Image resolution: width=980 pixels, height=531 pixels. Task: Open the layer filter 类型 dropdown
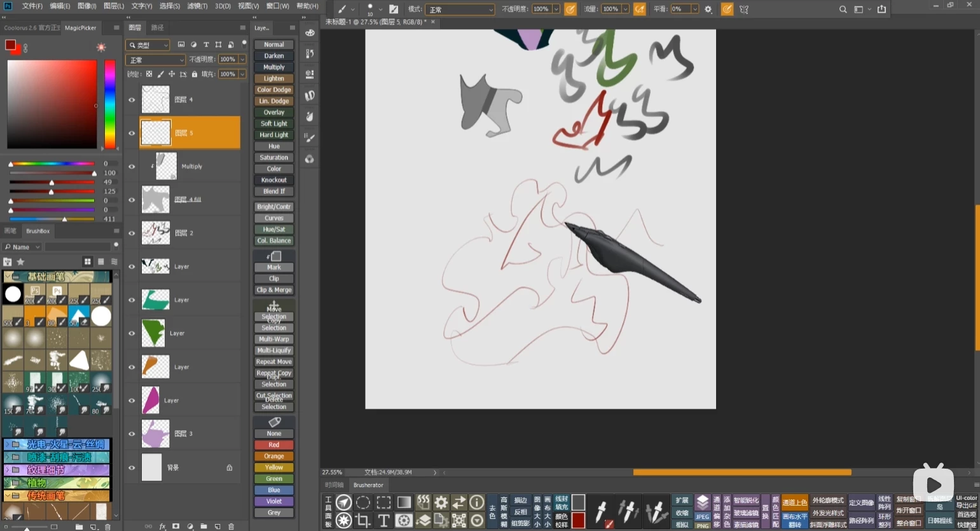tap(148, 45)
